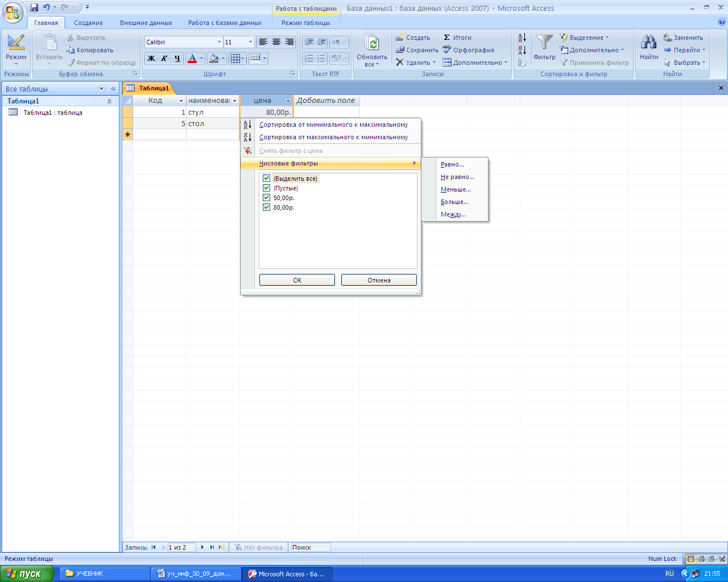This screenshot has width=728, height=582.
Task: Open Работа с базами данных tab
Action: (x=225, y=23)
